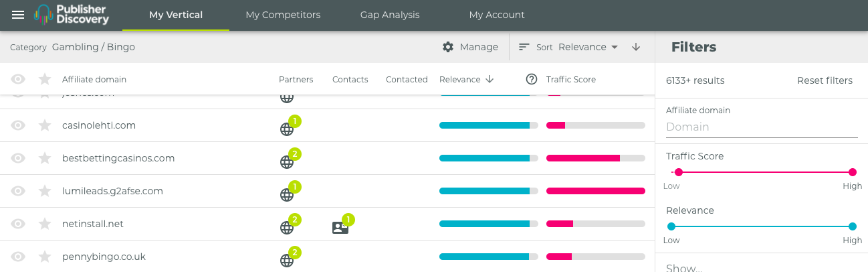The image size is (868, 272).
Task: Click the Manage gear icon
Action: pos(448,47)
